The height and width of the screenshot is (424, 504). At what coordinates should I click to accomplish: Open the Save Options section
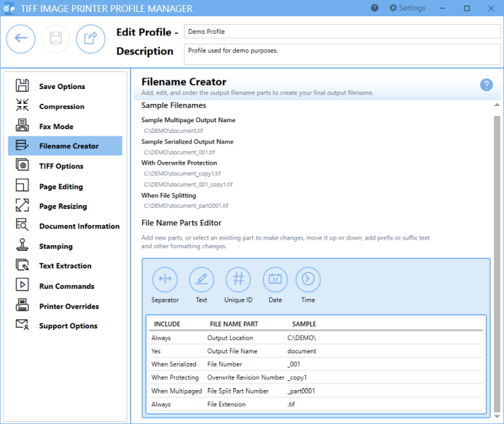pos(65,86)
